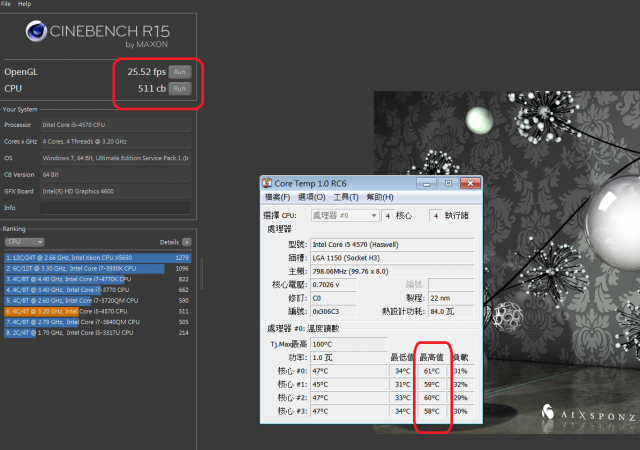Click the GFX Board value Intel HD Graphics 4600
The width and height of the screenshot is (640, 450).
(116, 191)
